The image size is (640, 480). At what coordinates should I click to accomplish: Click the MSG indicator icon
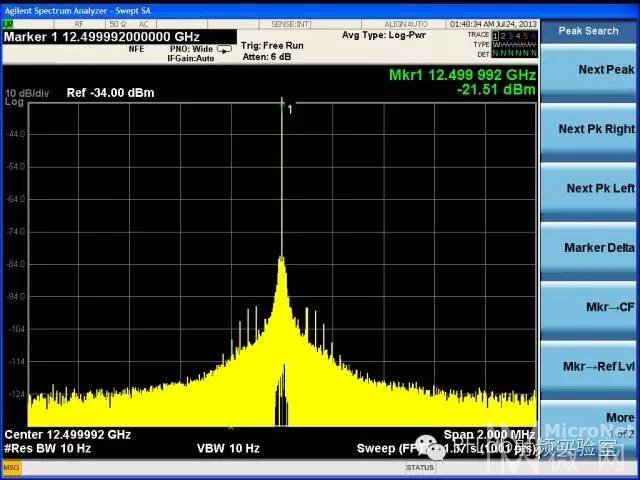[11, 468]
